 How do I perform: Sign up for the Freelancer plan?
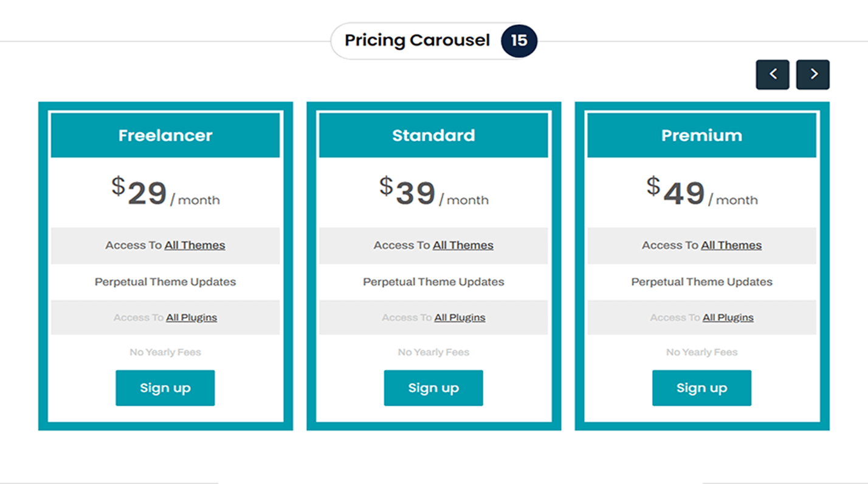pos(165,388)
